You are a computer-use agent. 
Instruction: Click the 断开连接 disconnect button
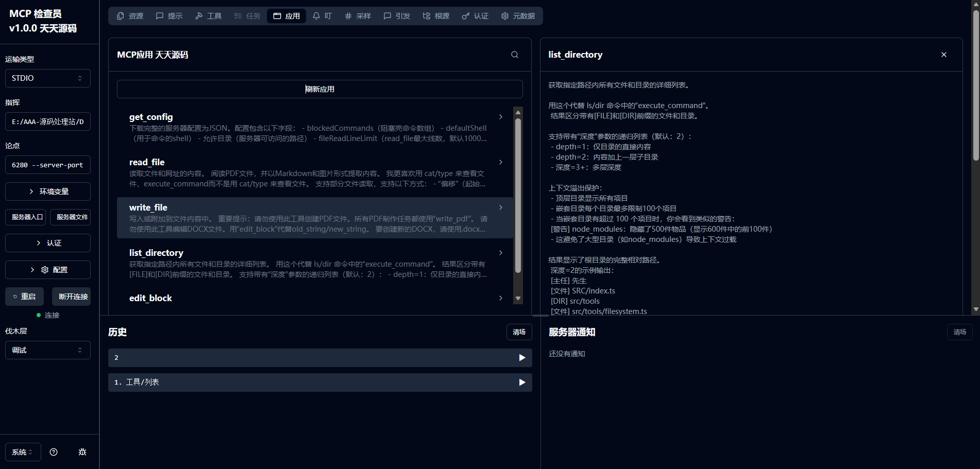[71, 297]
